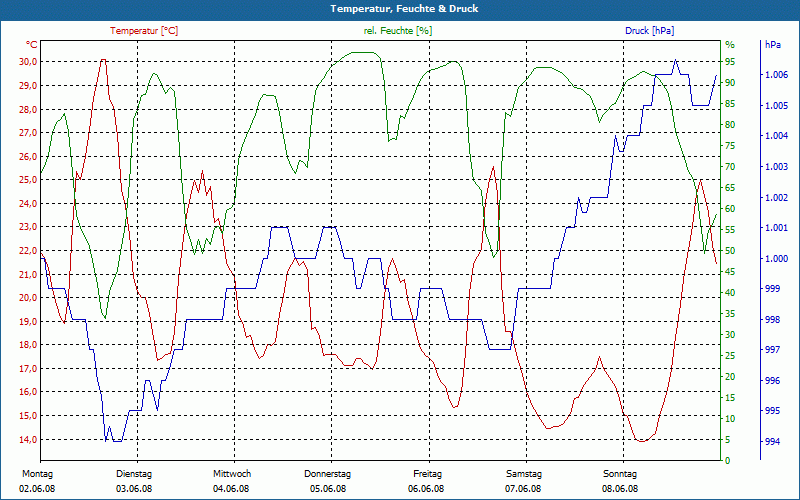Click the "02.06.08" date label
800x500 pixels.
[x=37, y=489]
